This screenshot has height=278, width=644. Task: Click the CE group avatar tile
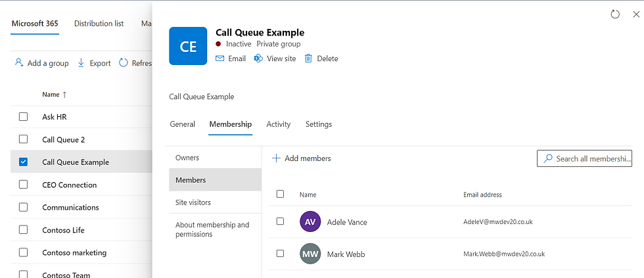point(188,46)
